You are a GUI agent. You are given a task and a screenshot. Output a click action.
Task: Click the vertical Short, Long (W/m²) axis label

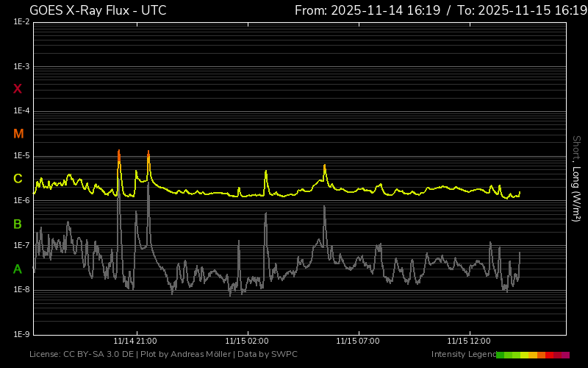(576, 178)
